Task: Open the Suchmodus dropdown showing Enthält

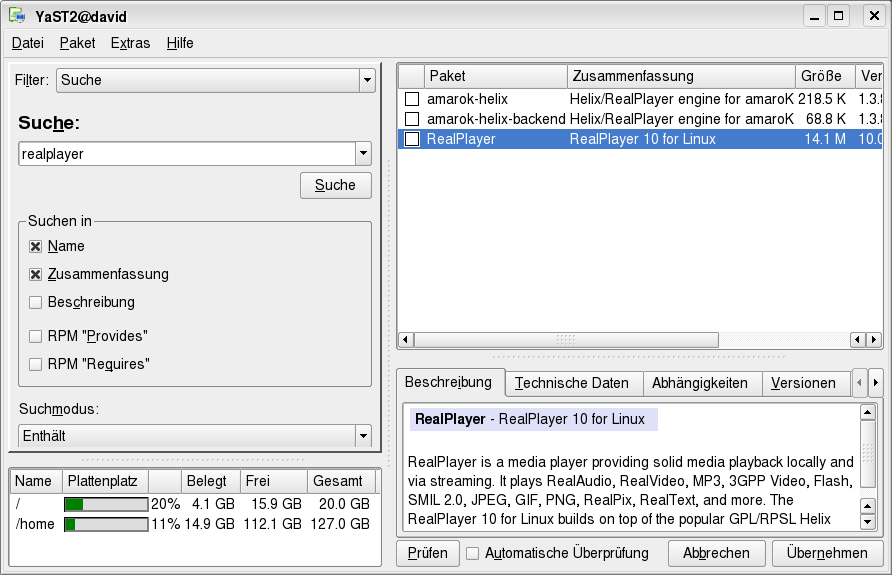Action: click(x=195, y=436)
